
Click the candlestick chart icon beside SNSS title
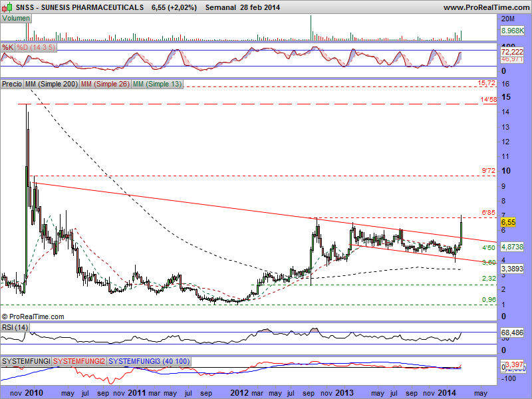click(x=7, y=7)
